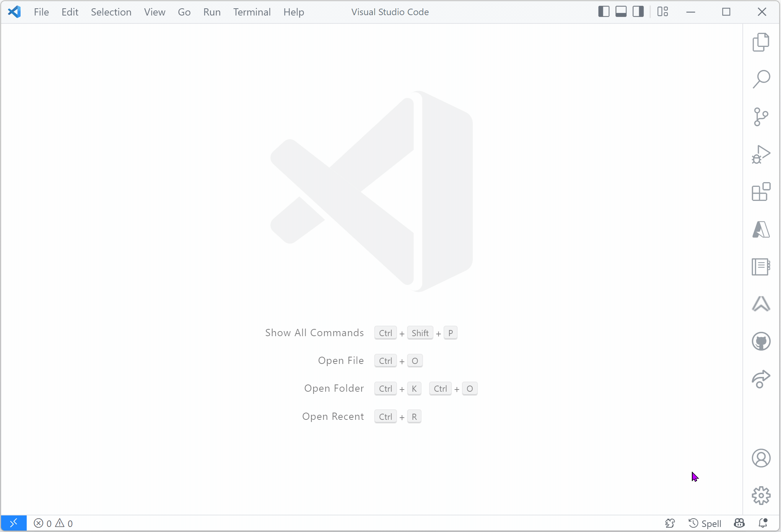The image size is (781, 532).
Task: Open the Manage gear icon
Action: 761,496
